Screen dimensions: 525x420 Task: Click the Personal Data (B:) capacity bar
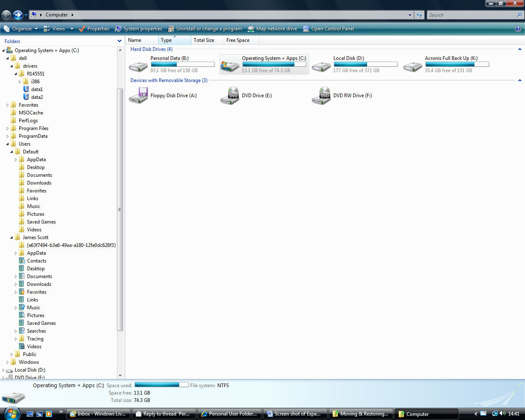coord(183,64)
